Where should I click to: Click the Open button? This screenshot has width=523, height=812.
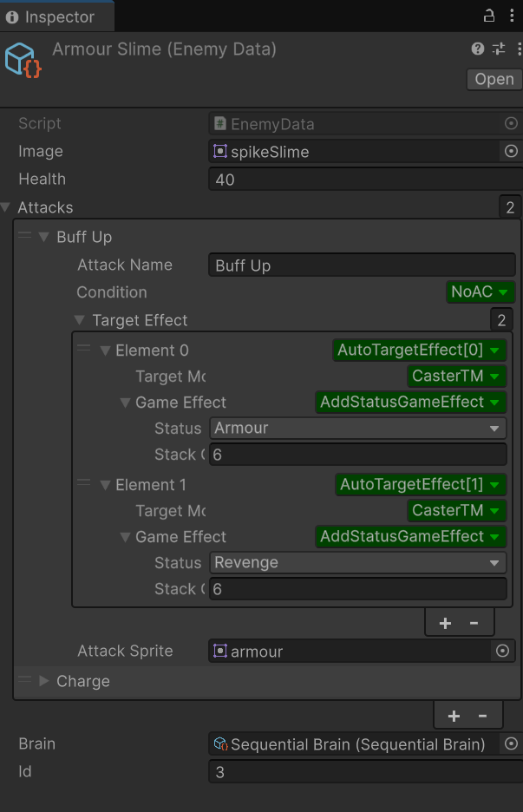[494, 79]
